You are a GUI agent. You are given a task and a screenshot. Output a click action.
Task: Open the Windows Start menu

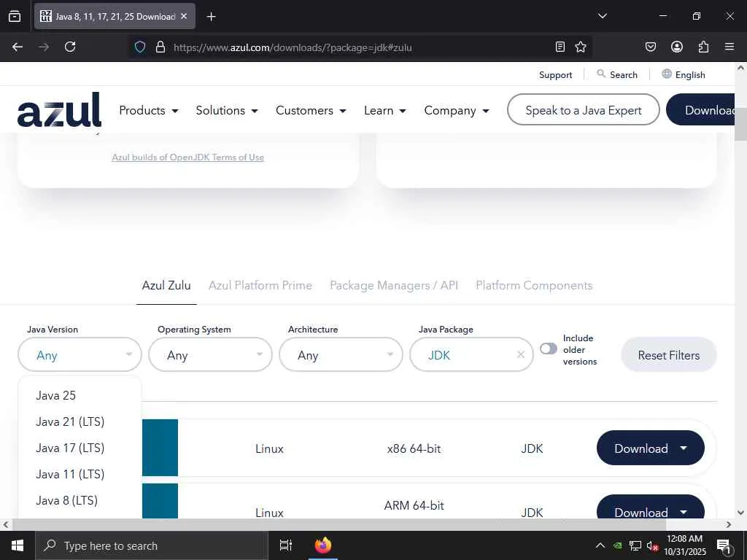point(18,545)
